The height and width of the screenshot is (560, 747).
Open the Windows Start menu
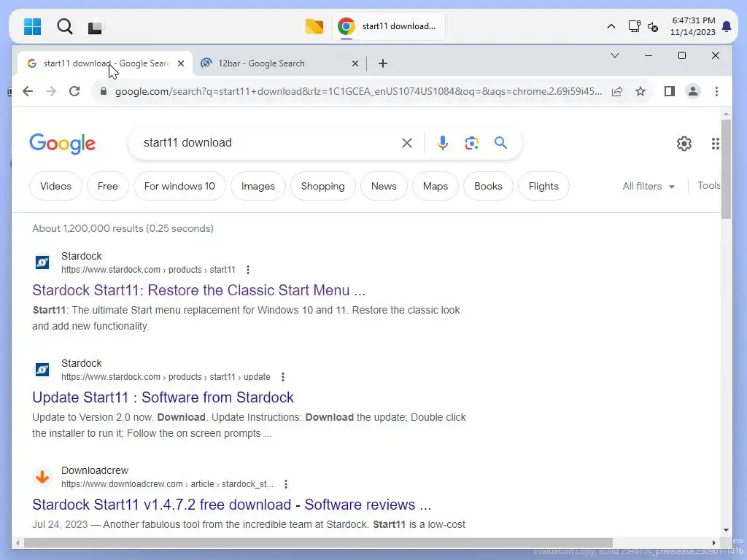point(32,27)
